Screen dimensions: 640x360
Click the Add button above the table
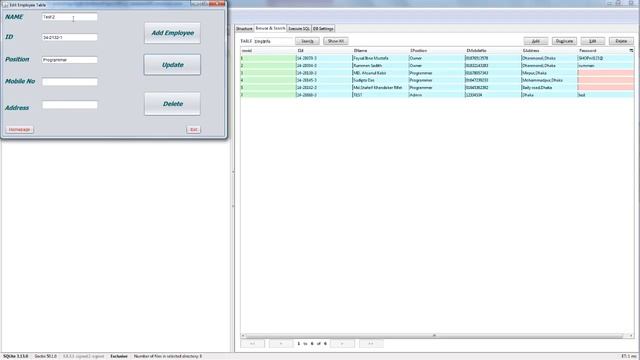(x=536, y=41)
